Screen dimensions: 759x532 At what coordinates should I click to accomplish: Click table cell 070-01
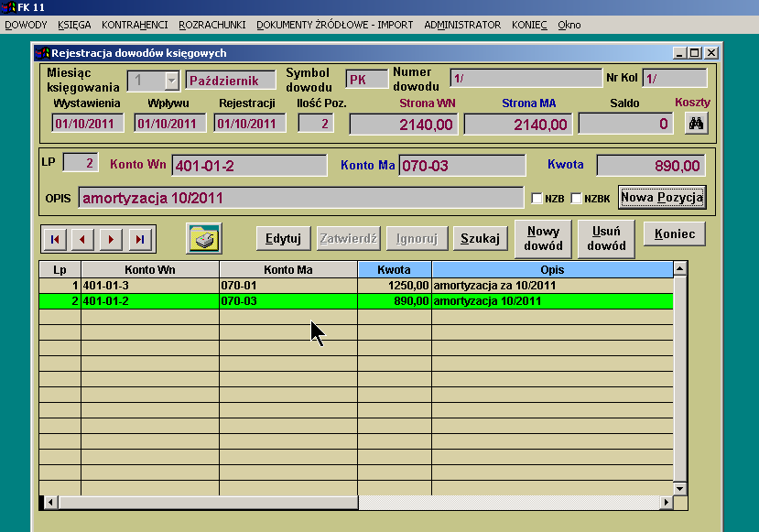[288, 286]
